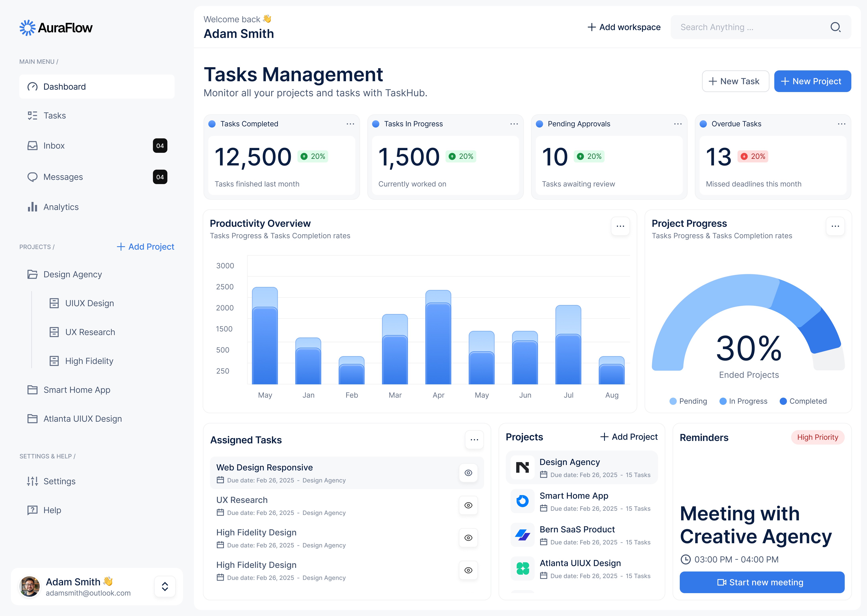The height and width of the screenshot is (616, 867).
Task: Click the New Project button
Action: pos(812,81)
